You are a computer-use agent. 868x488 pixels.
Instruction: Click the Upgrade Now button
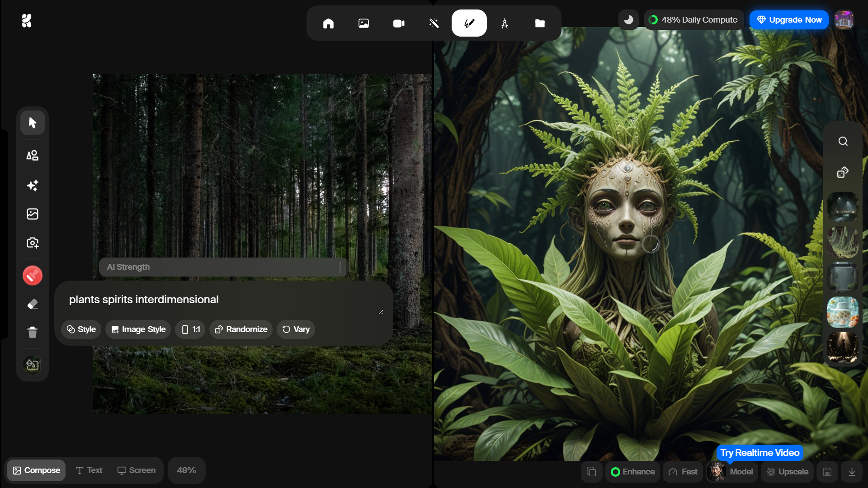(789, 20)
